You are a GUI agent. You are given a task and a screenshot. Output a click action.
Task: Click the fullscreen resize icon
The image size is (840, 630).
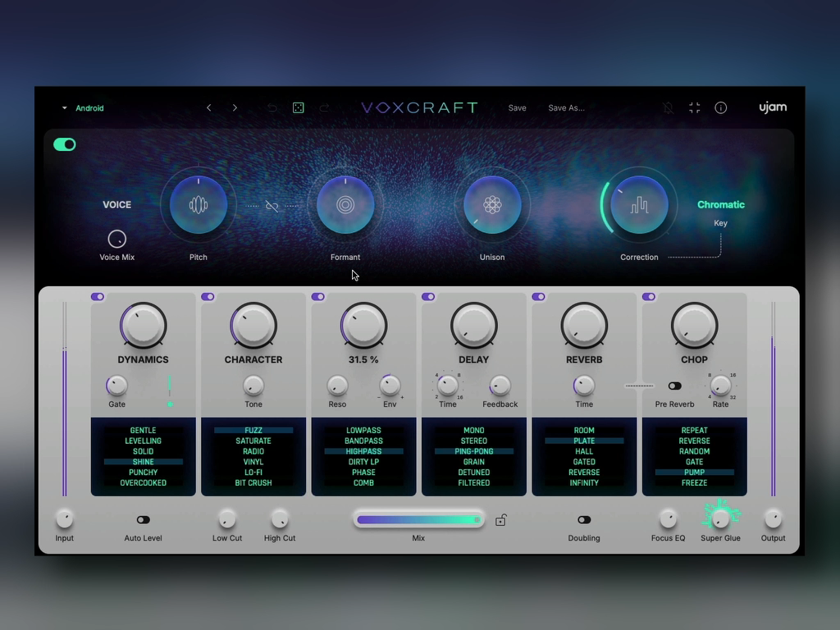point(694,107)
